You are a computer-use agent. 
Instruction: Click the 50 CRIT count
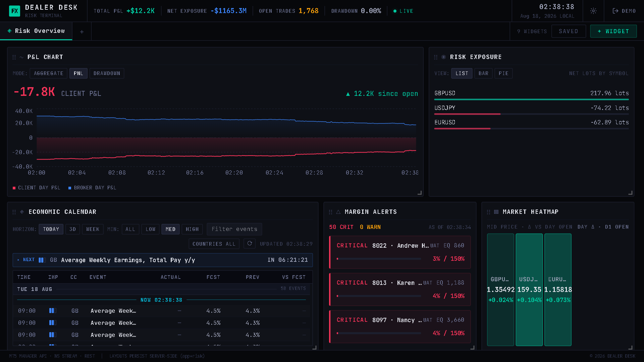tap(341, 227)
